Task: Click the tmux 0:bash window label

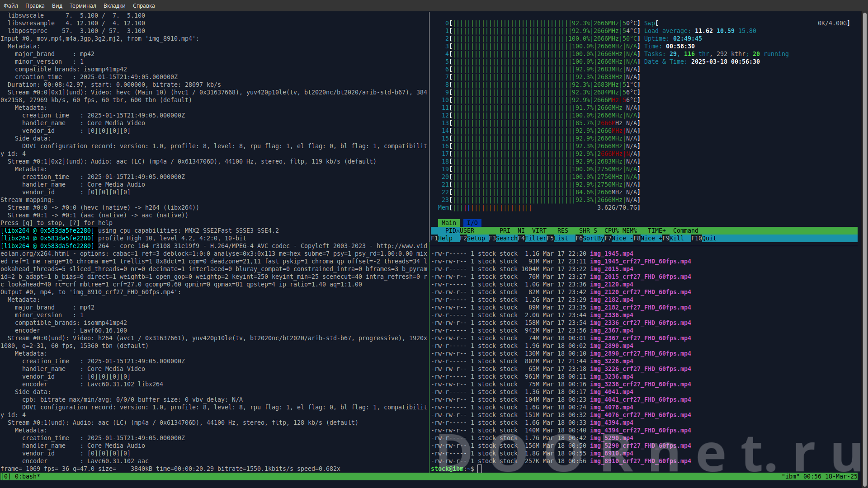Action: (x=26, y=476)
